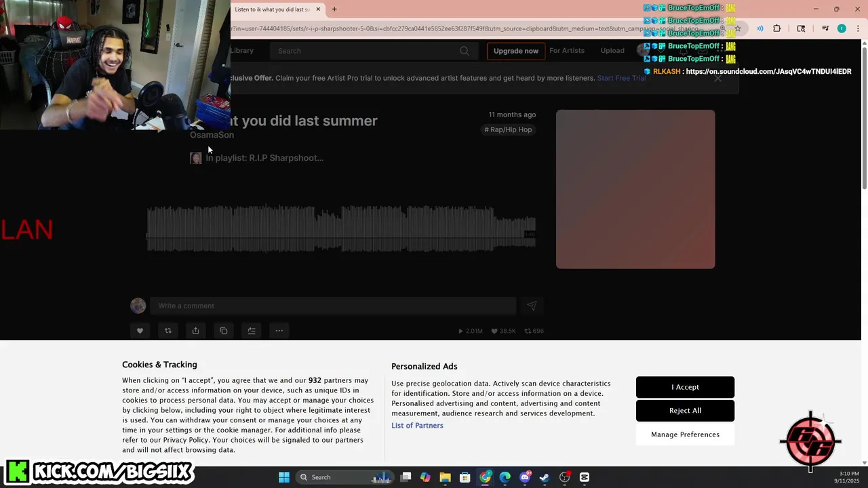Like the track with the heart icon
Screen dimensions: 868x488
[x=140, y=331]
